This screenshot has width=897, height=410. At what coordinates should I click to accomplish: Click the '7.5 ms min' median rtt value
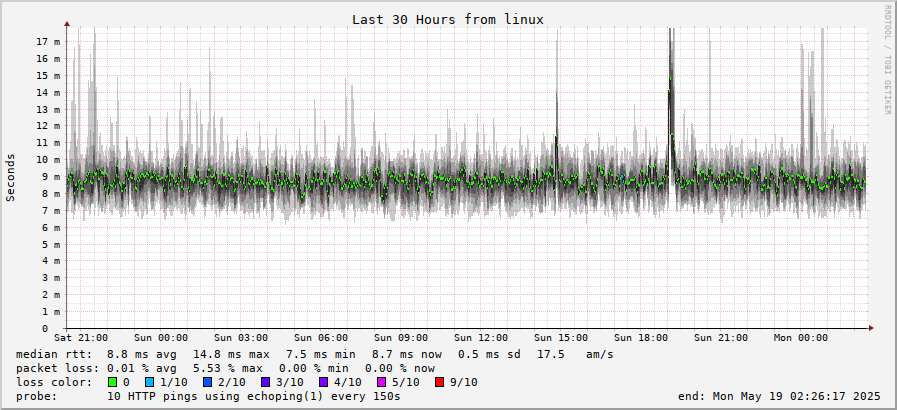tap(321, 355)
